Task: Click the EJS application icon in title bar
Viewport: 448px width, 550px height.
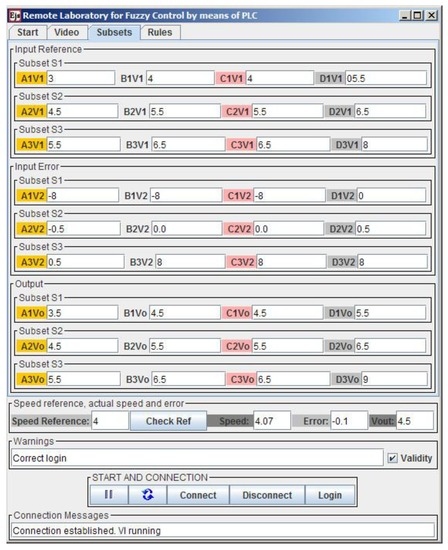Action: point(15,15)
